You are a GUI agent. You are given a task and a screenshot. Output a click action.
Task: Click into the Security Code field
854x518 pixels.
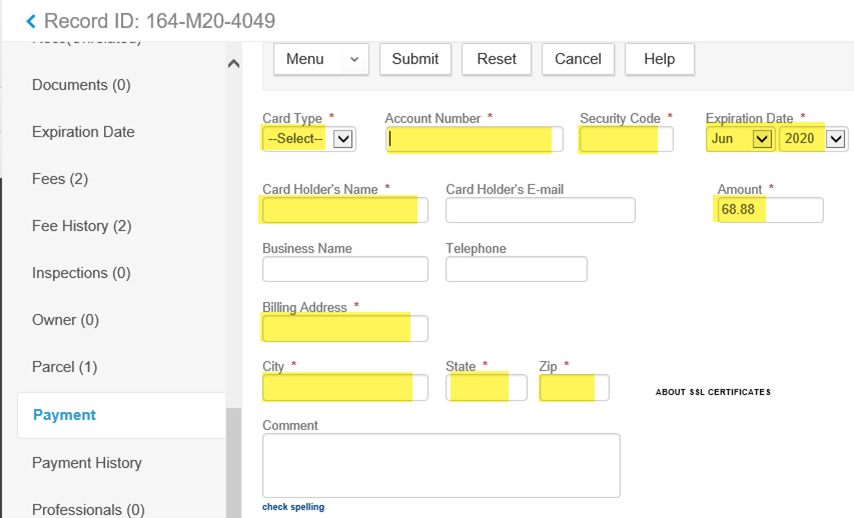(x=625, y=139)
